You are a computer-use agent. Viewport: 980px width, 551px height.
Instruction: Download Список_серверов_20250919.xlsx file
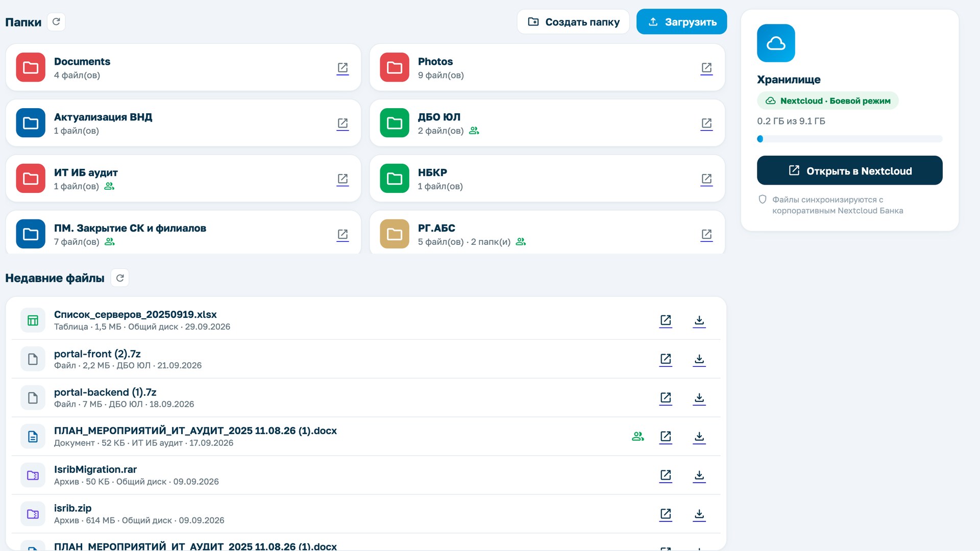click(699, 320)
